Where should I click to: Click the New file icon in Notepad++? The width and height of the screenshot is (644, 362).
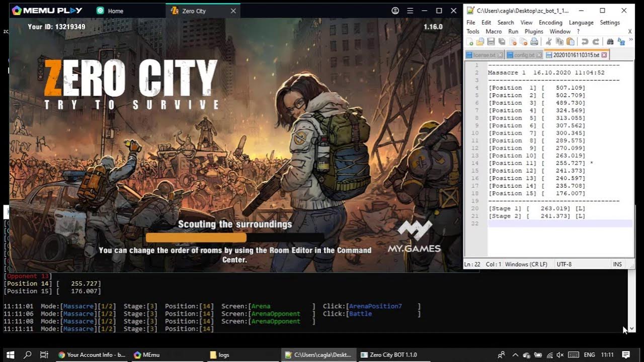point(469,42)
